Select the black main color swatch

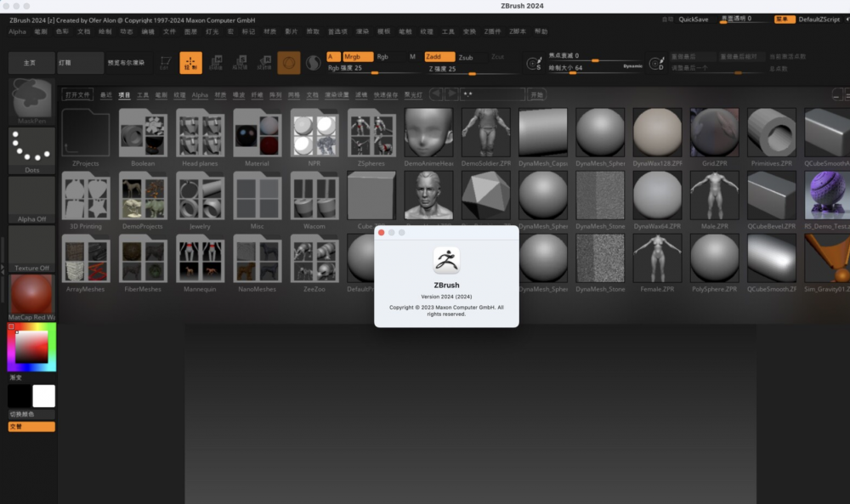click(x=20, y=396)
